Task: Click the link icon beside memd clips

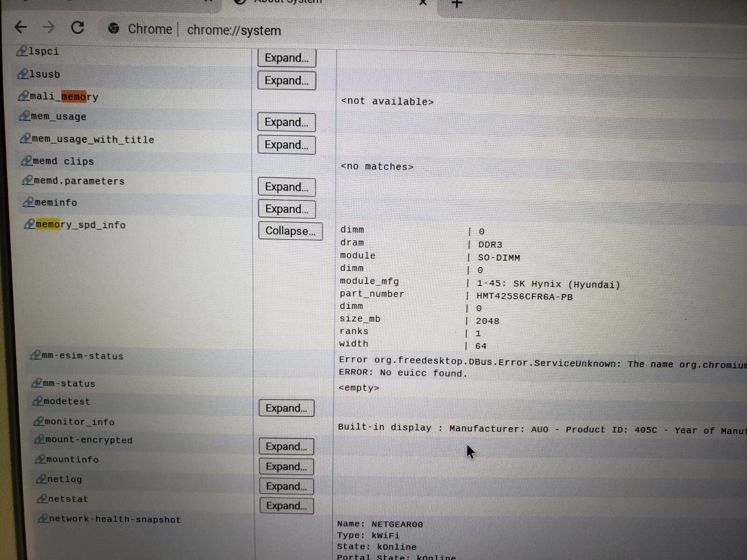Action: pyautogui.click(x=27, y=161)
